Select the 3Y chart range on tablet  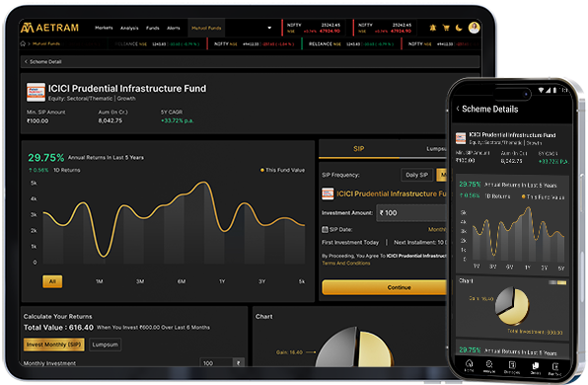(x=262, y=281)
